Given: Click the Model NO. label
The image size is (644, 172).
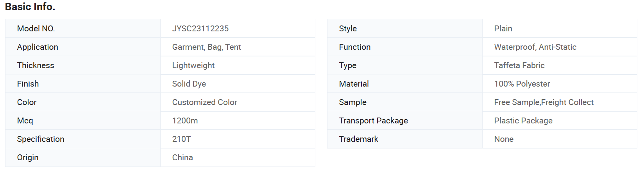Looking at the screenshot, I should 36,29.
